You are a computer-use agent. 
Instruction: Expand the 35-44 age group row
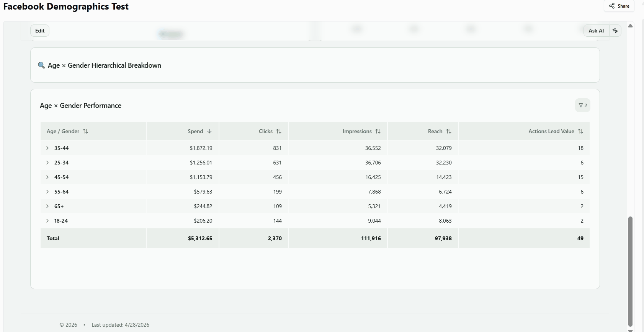click(x=47, y=148)
